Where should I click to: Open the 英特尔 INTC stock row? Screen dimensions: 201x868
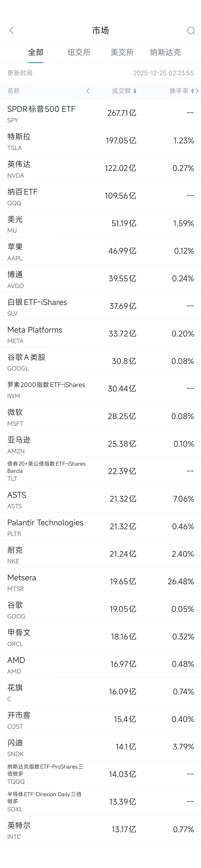coord(100,830)
